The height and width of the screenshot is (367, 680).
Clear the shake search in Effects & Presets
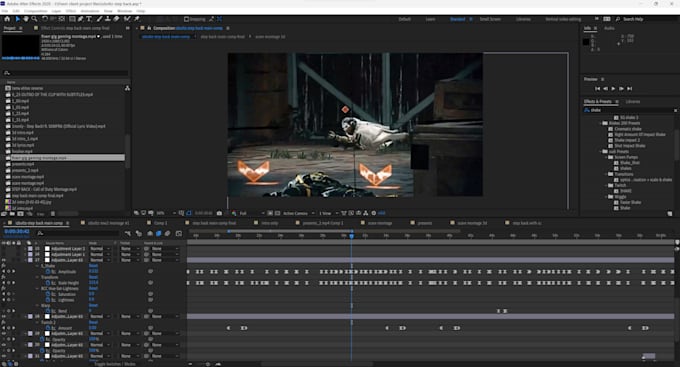(x=675, y=110)
